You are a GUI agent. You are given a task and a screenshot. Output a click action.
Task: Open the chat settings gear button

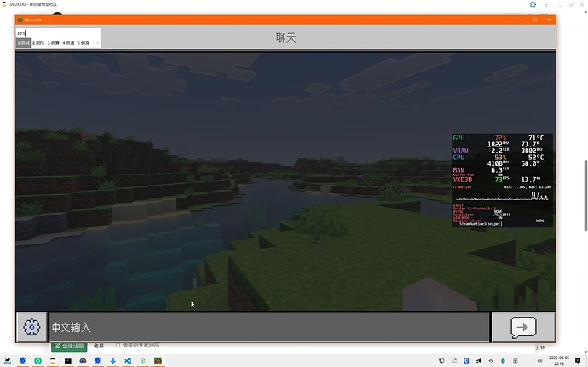coord(32,327)
